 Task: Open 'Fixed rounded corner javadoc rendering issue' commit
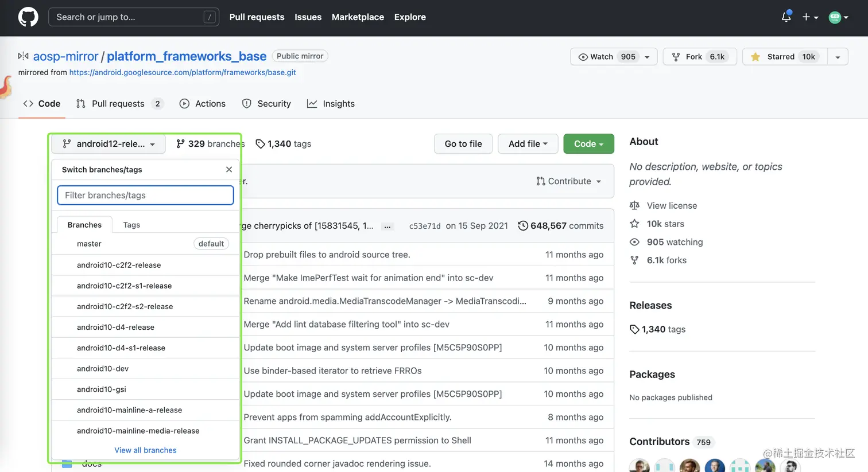tap(337, 463)
